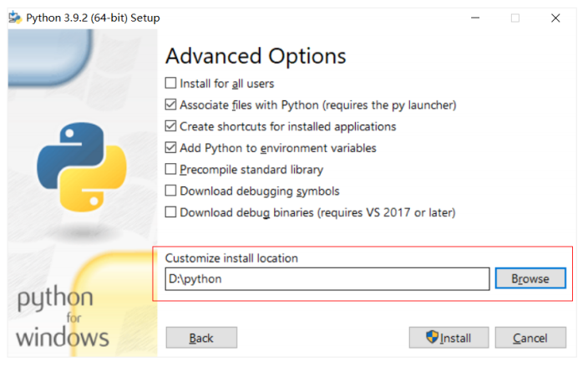
Task: Click the install location text field
Action: point(327,278)
